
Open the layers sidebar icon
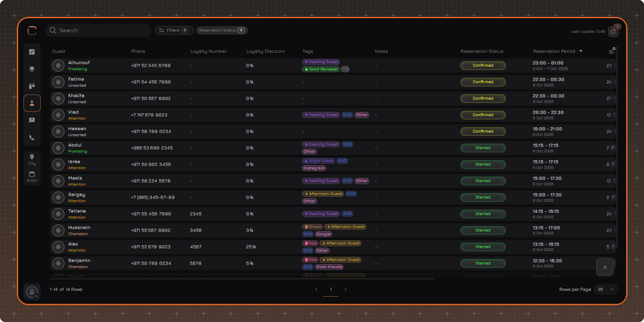click(32, 69)
